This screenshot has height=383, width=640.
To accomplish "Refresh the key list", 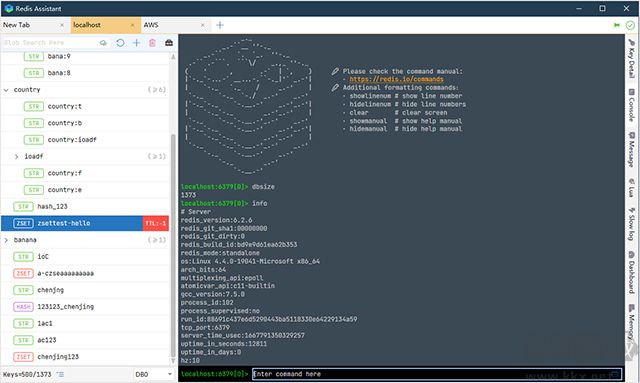I will [x=120, y=43].
